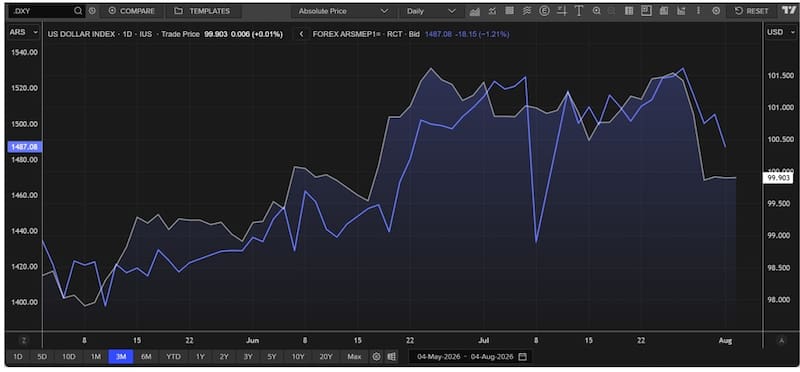The image size is (800, 372).
Task: Select the Max range button
Action: pyautogui.click(x=354, y=356)
